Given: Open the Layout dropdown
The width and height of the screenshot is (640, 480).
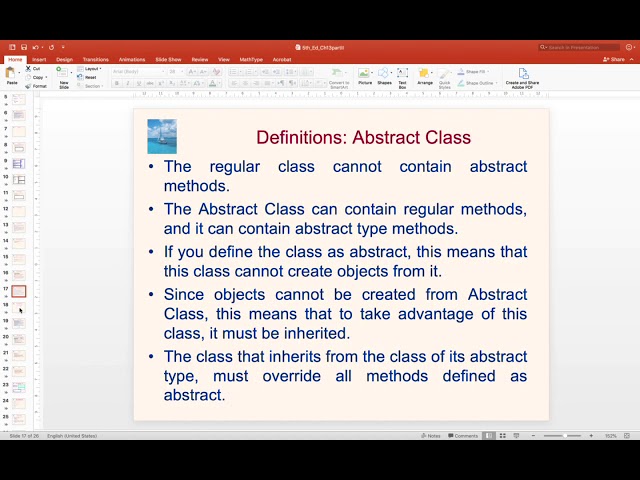Looking at the screenshot, I should click(89, 69).
